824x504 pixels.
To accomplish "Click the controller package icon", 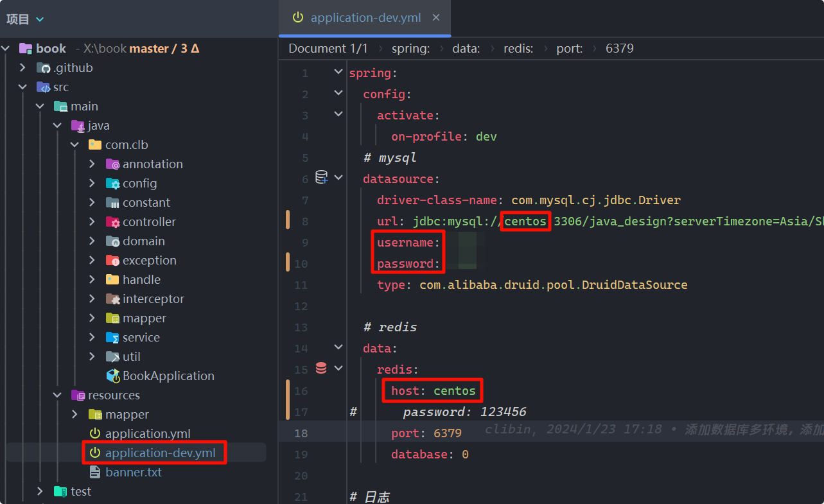I will click(x=112, y=222).
